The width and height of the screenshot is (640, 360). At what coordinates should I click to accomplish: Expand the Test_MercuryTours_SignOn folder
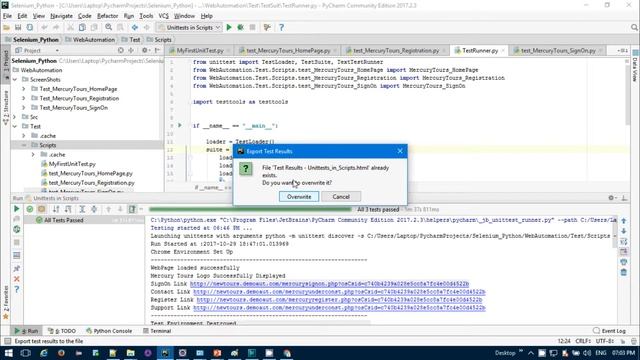(x=24, y=108)
